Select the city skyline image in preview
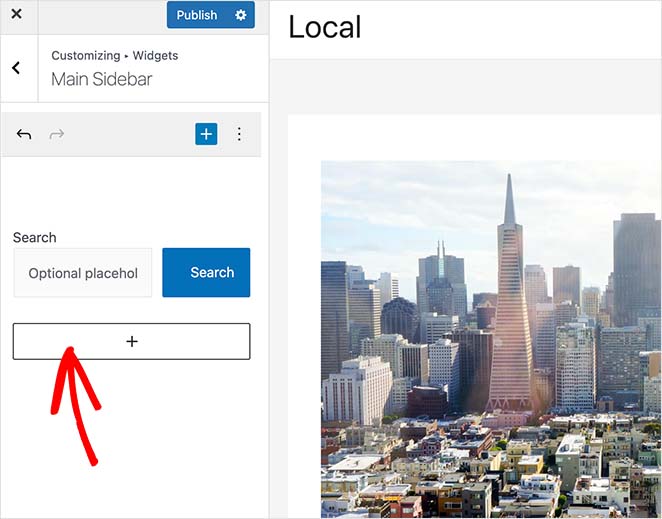Image resolution: width=662 pixels, height=519 pixels. tap(490, 340)
